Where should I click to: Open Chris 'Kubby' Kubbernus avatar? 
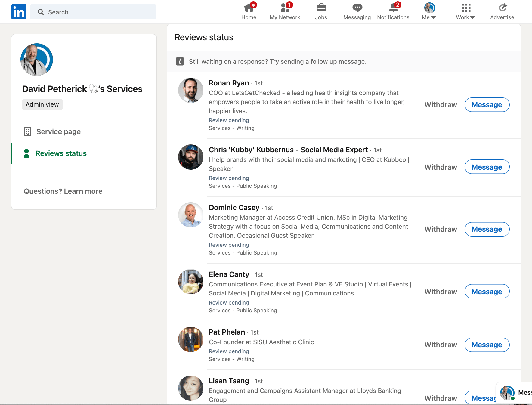191,157
